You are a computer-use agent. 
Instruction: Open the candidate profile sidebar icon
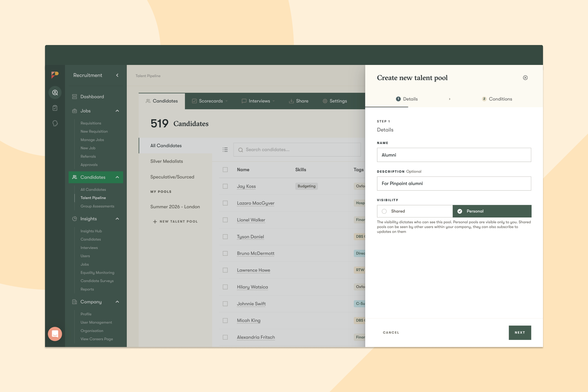[x=55, y=92]
